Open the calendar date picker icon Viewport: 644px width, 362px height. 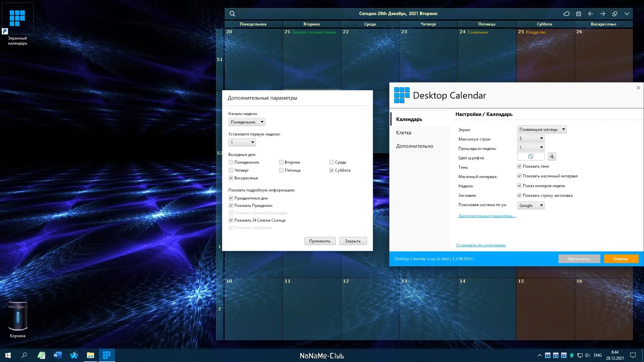point(579,14)
